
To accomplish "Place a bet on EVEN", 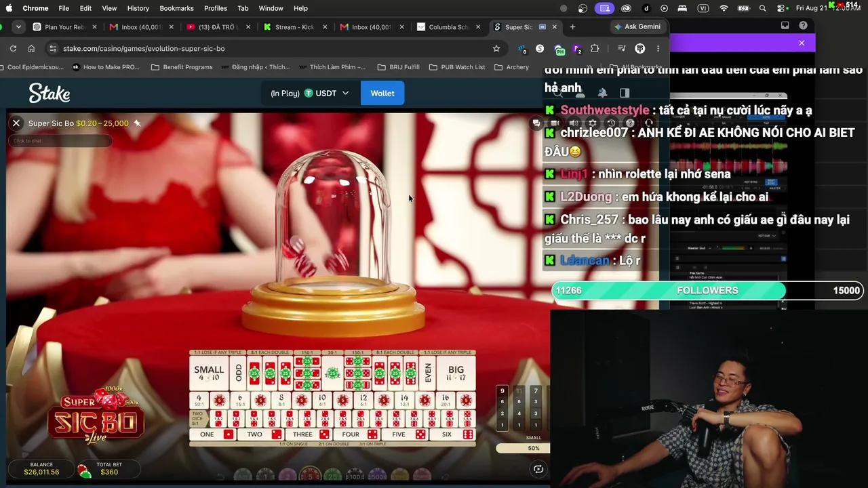I will coord(427,373).
